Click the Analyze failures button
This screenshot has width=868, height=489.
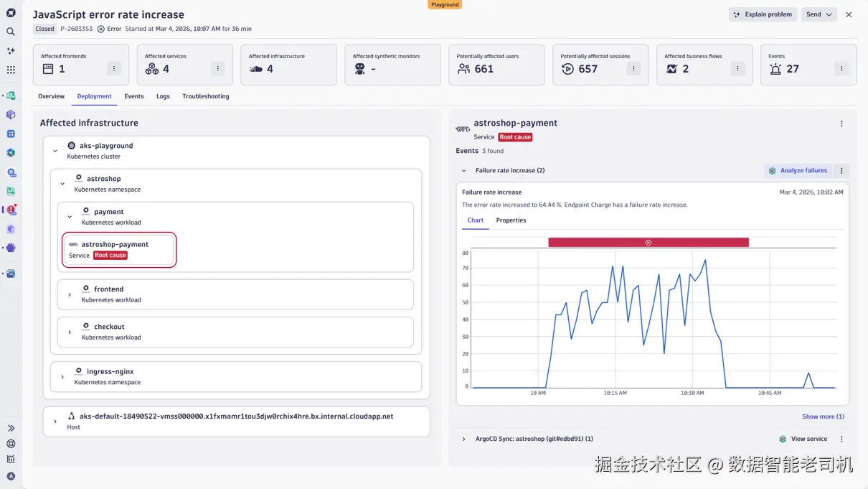(x=798, y=171)
